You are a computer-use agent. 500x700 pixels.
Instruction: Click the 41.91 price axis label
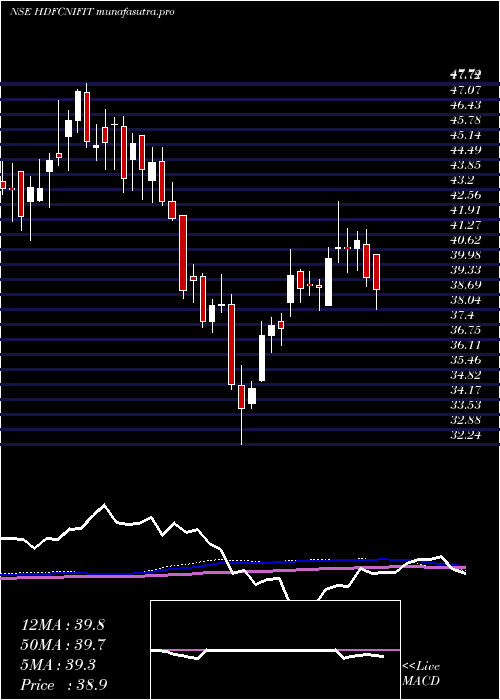pyautogui.click(x=466, y=210)
